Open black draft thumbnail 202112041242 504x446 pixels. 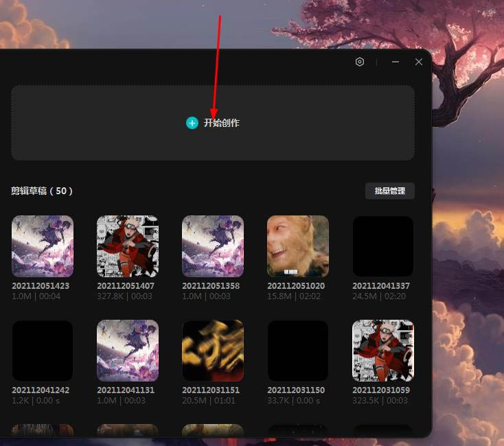pos(43,351)
